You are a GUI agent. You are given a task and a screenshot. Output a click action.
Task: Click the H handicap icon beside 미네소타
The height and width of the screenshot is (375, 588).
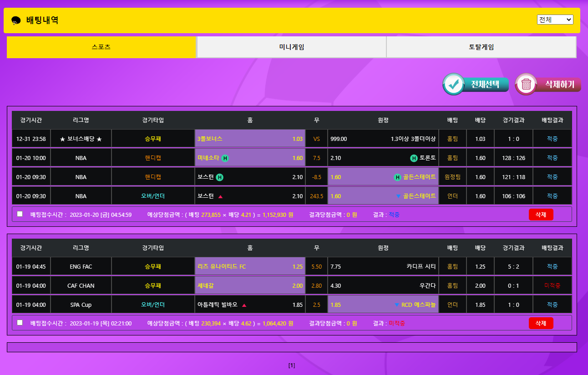[x=225, y=158]
